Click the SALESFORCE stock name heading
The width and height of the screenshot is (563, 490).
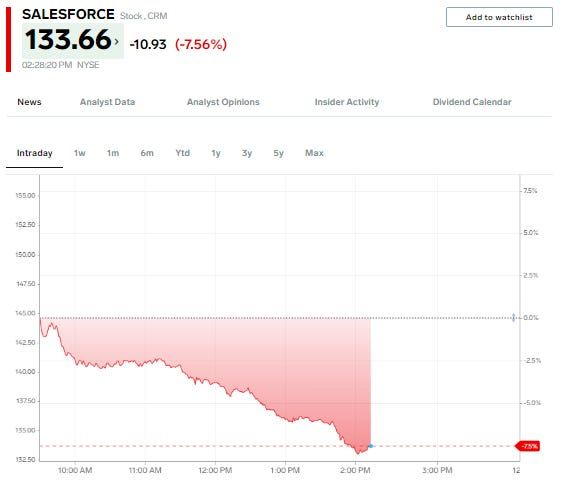[68, 14]
